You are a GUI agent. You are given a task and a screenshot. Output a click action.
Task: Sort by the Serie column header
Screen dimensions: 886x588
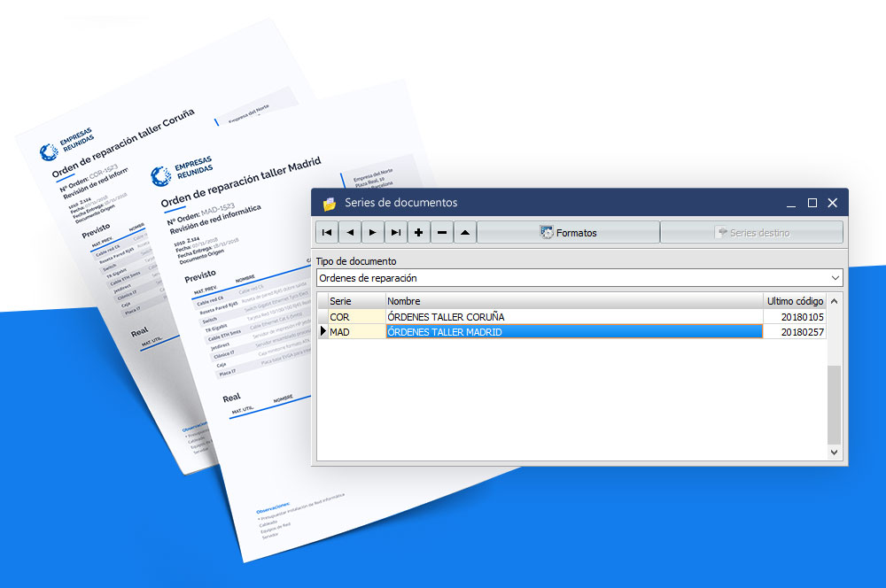(355, 301)
